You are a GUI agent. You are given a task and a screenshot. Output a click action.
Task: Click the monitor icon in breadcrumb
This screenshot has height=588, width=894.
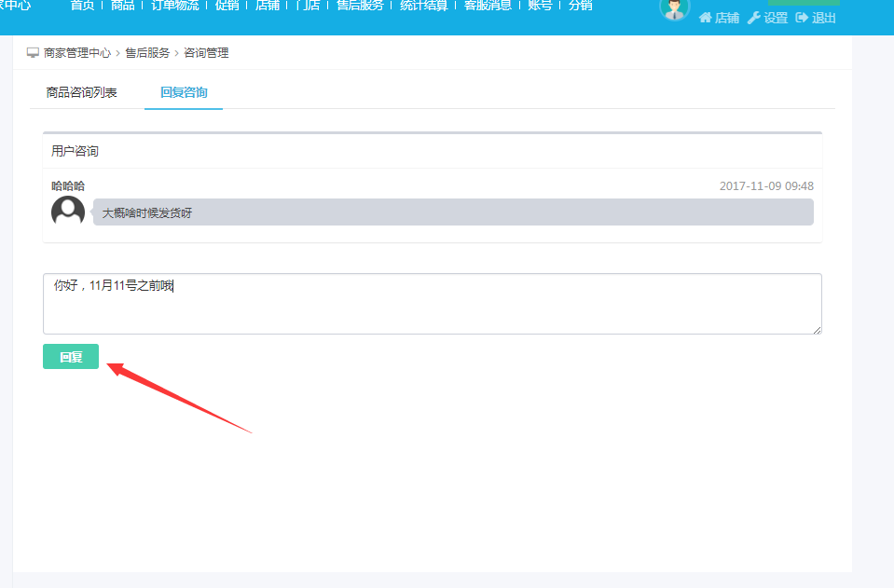point(33,53)
